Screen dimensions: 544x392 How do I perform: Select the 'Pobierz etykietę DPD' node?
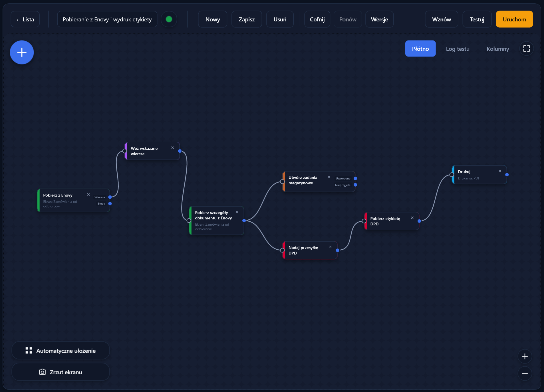392,221
